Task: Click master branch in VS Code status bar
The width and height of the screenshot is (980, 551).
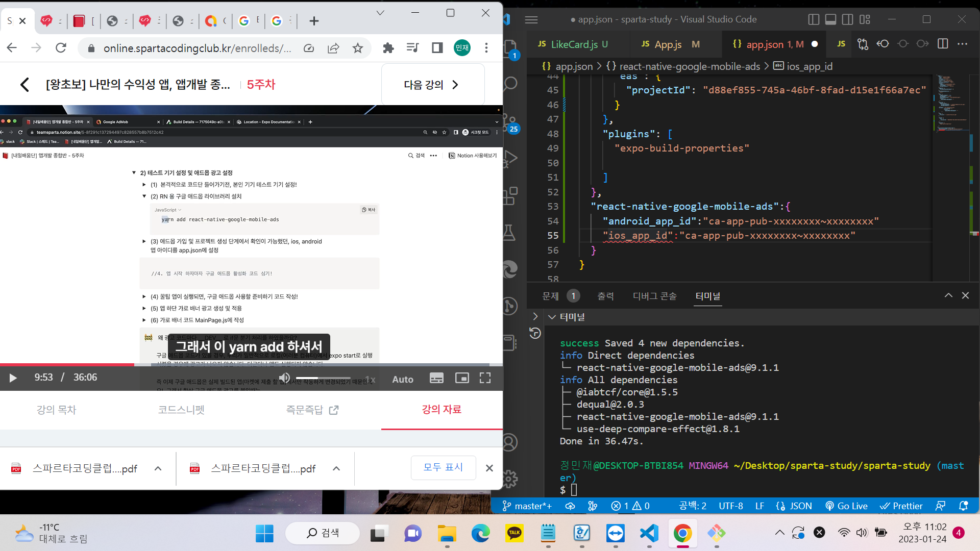Action: point(527,506)
